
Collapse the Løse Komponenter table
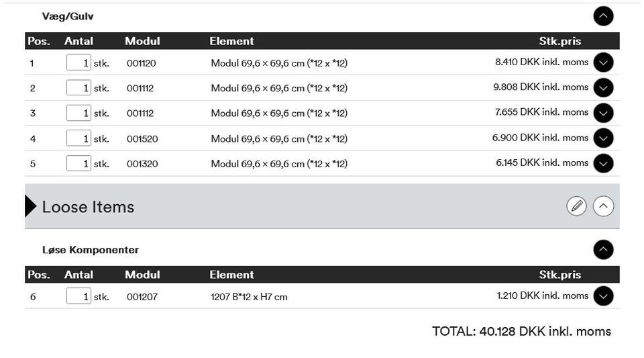603,250
